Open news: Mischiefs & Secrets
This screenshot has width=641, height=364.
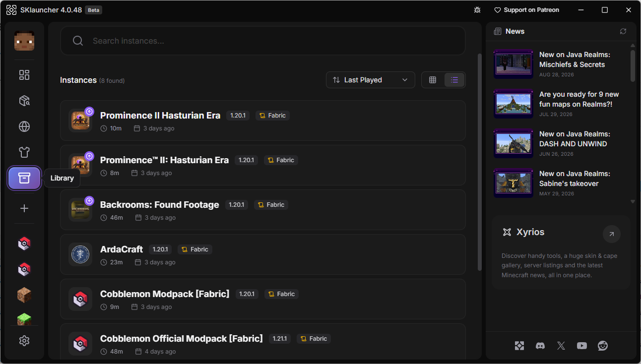pyautogui.click(x=575, y=60)
